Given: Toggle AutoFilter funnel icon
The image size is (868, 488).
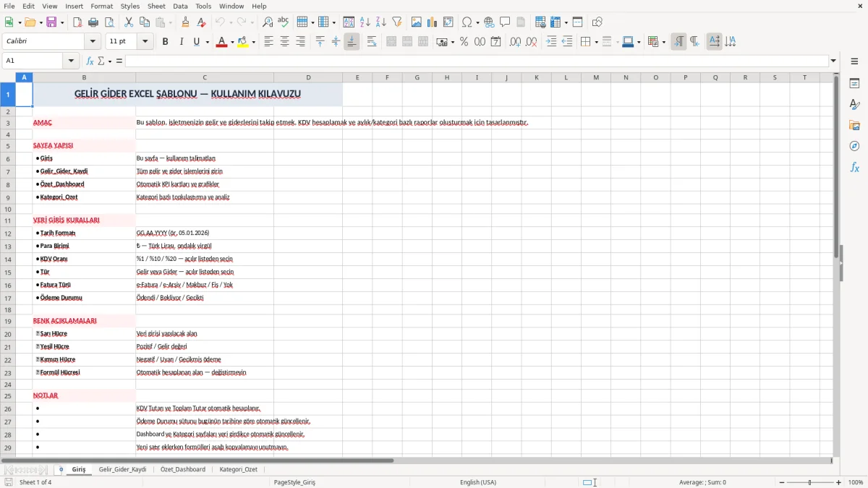Looking at the screenshot, I should 397,22.
